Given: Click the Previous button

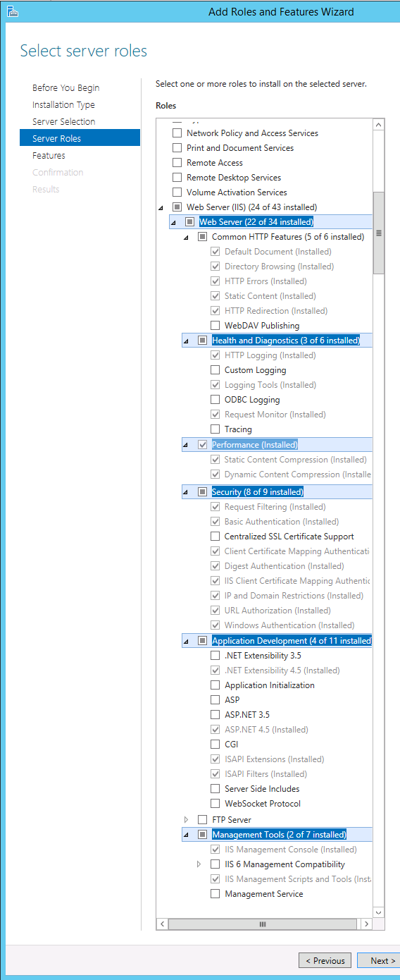Looking at the screenshot, I should (325, 960).
